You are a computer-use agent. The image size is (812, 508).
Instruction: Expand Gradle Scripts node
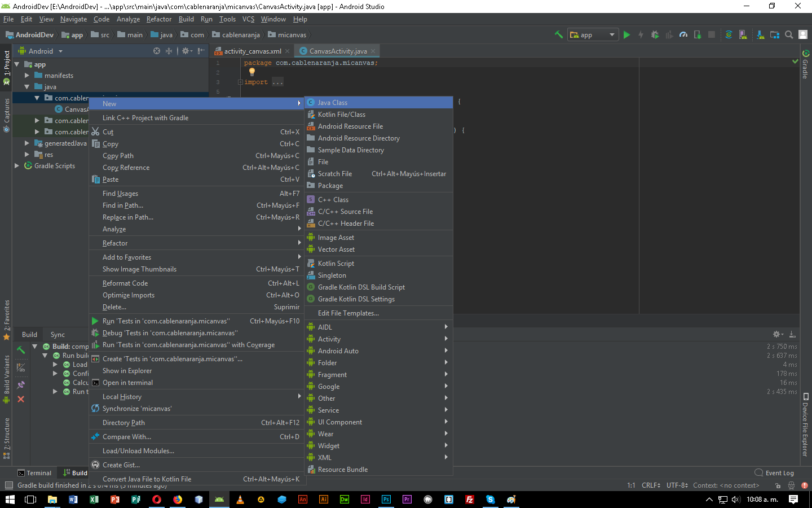(x=17, y=166)
